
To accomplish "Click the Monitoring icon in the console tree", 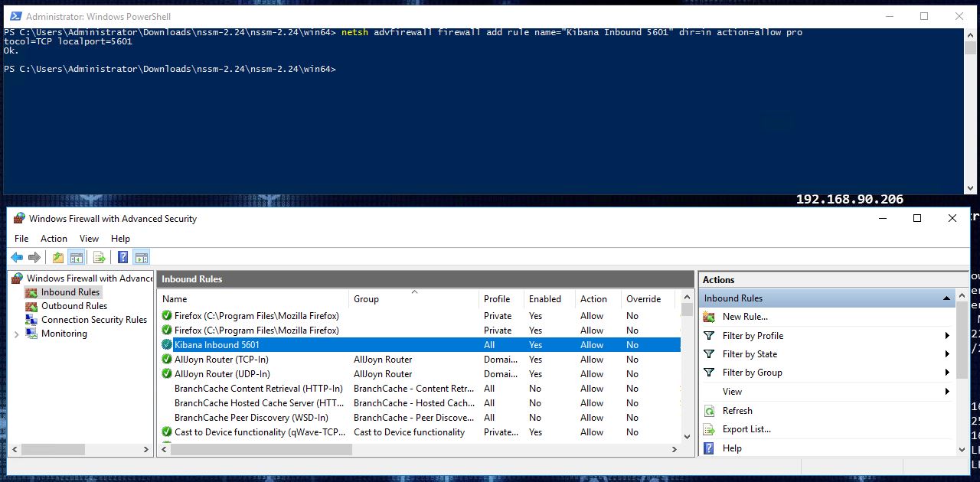I will [x=31, y=334].
